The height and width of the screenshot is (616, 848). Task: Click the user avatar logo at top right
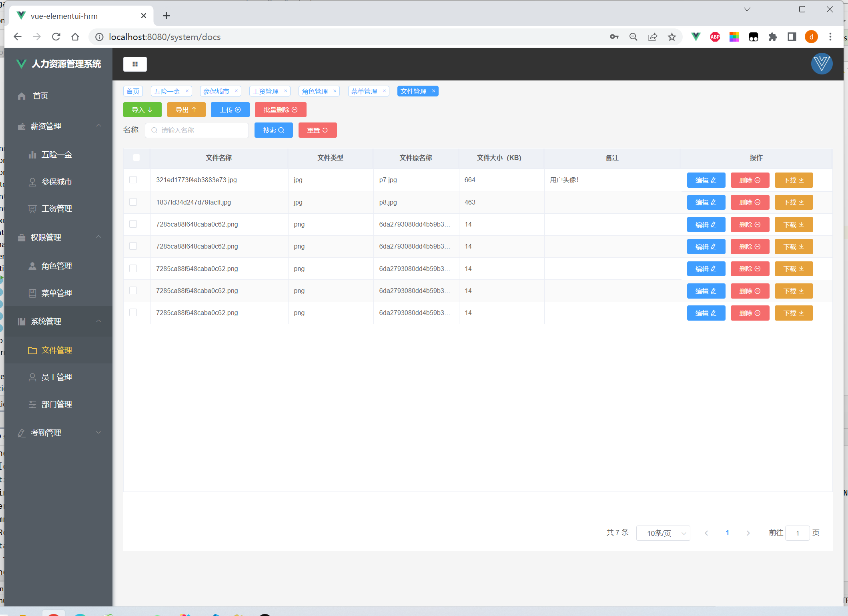[x=821, y=64]
